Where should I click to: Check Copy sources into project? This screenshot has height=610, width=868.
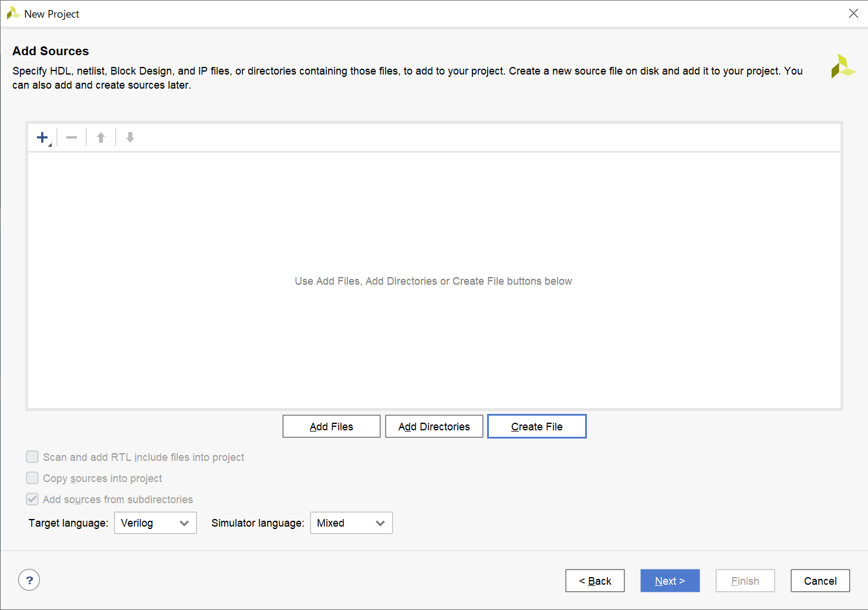[32, 478]
